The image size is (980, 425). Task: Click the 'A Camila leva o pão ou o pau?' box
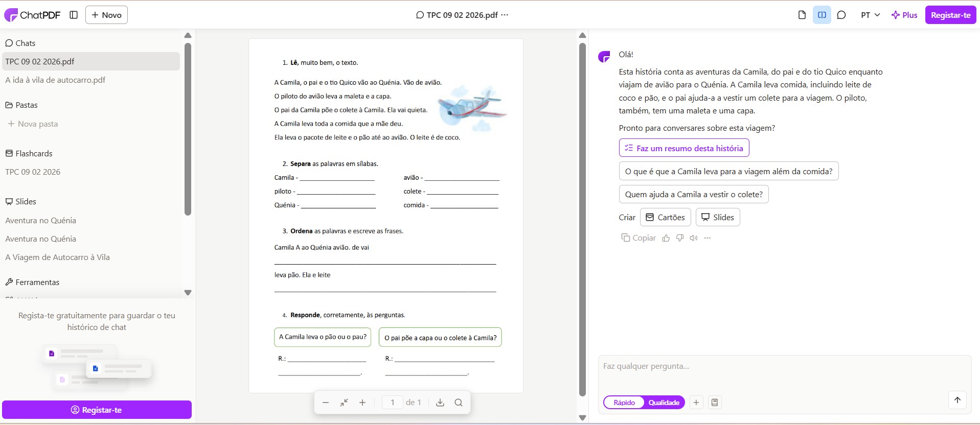[323, 337]
